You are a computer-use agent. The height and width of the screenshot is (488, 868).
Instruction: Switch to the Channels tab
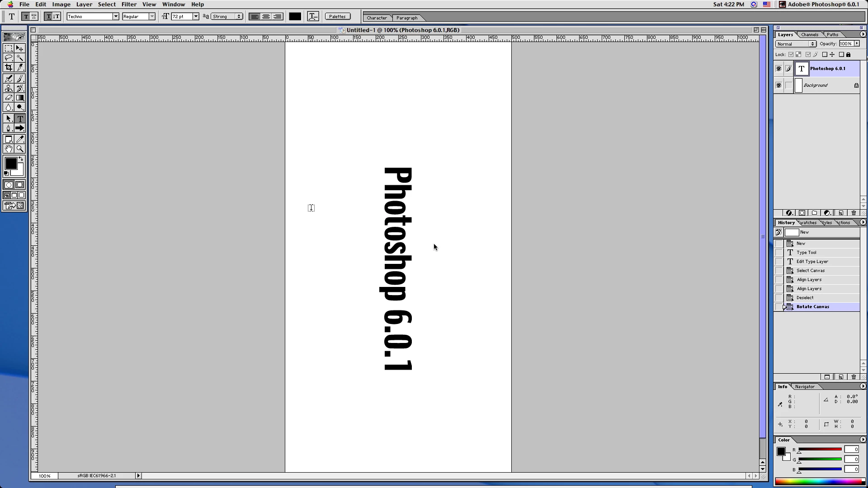pyautogui.click(x=809, y=34)
